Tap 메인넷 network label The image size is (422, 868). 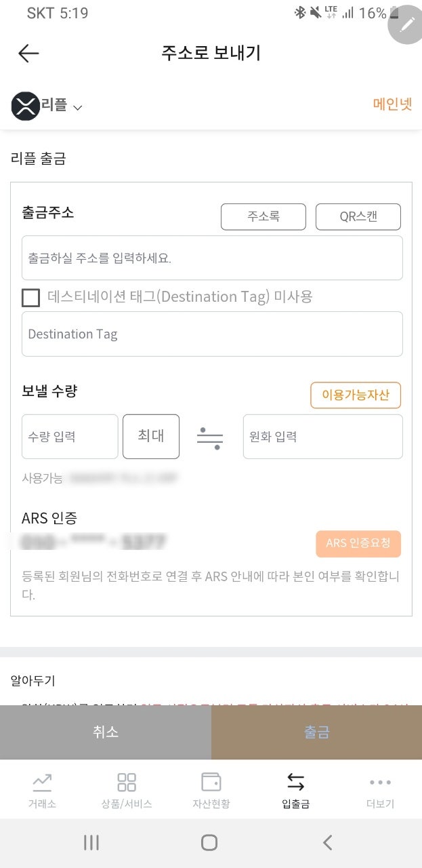tap(392, 105)
